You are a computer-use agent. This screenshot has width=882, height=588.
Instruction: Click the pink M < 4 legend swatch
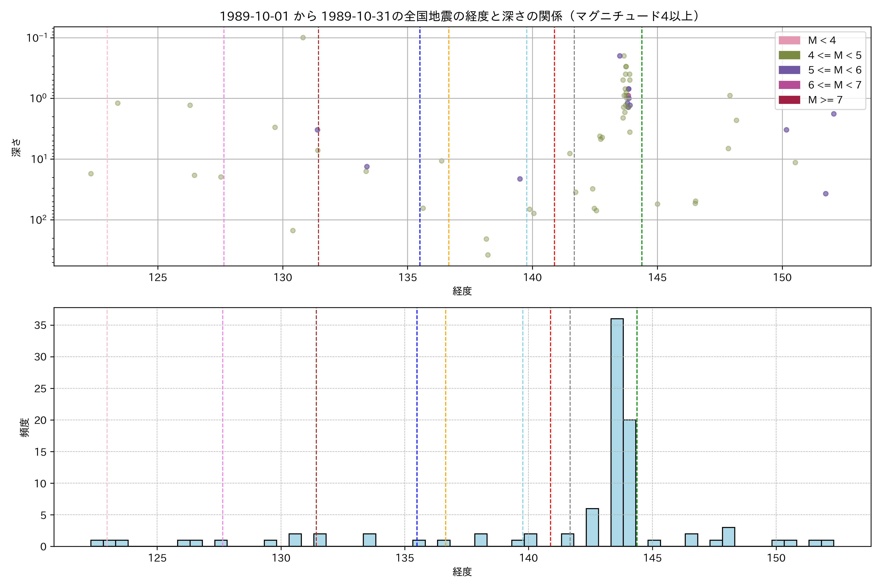789,40
